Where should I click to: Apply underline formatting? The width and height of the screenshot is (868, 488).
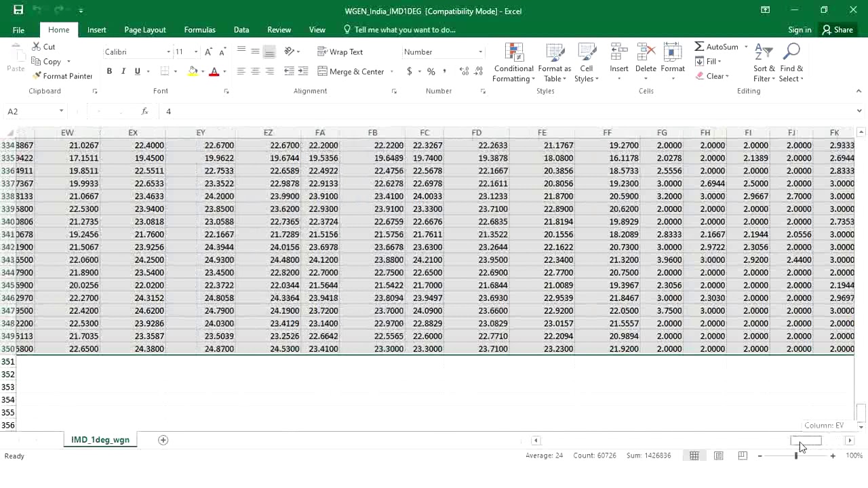point(137,71)
